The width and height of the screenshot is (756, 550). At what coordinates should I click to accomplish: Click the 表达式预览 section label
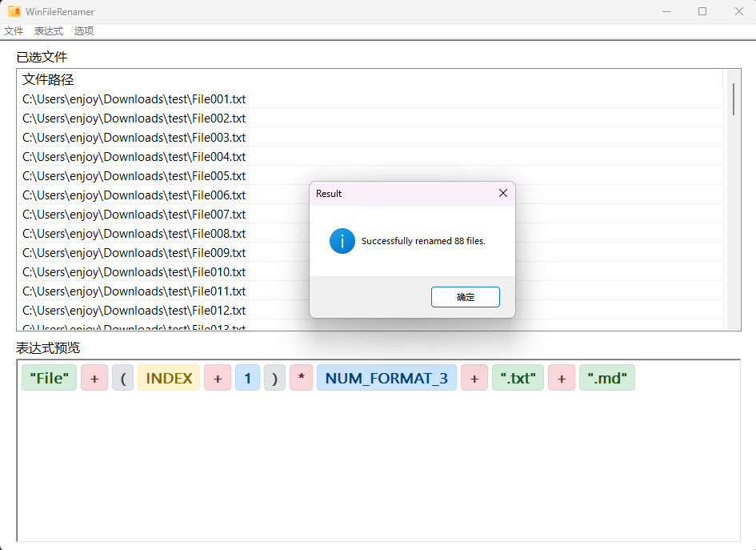coord(48,347)
